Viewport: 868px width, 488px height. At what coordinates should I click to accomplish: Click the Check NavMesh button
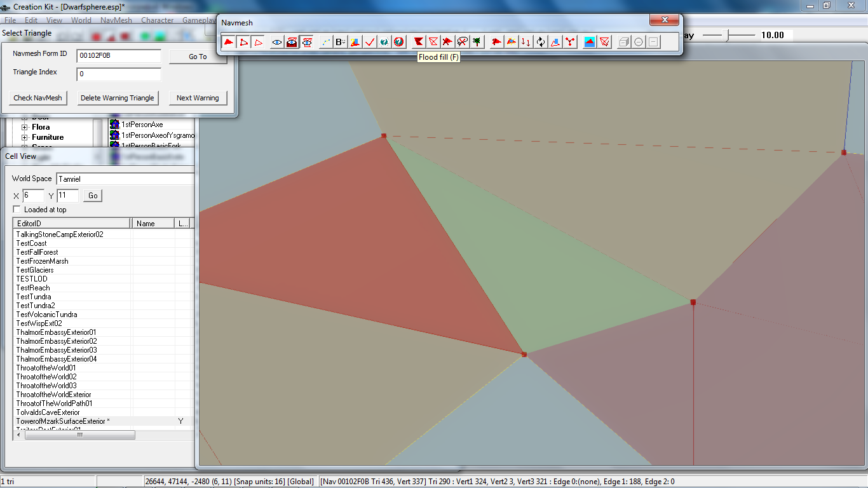click(x=38, y=98)
